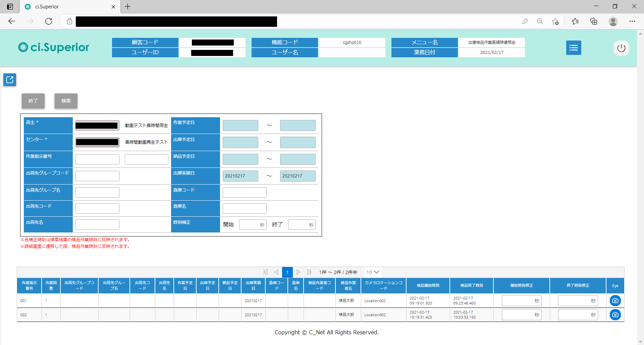Go to previous results page icon
The height and width of the screenshot is (345, 644).
(276, 272)
